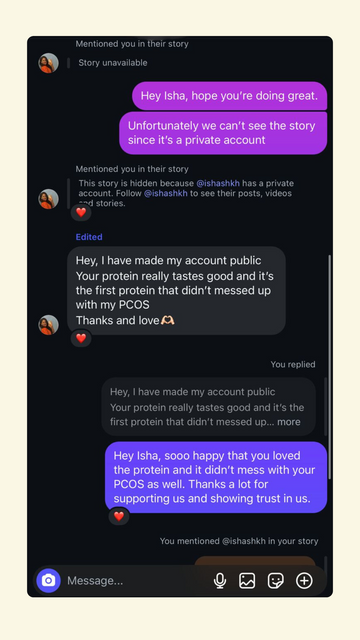Open the sticker picker icon
360x640 pixels.
click(x=276, y=580)
